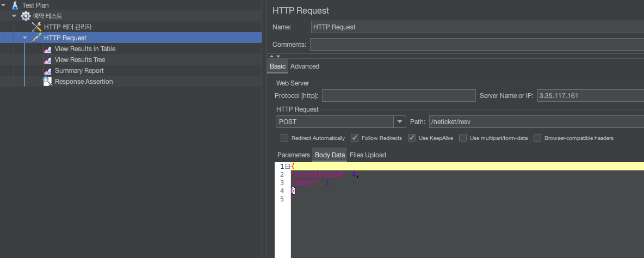Click the "count" line in body data
This screenshot has width=644, height=258.
pos(310,183)
